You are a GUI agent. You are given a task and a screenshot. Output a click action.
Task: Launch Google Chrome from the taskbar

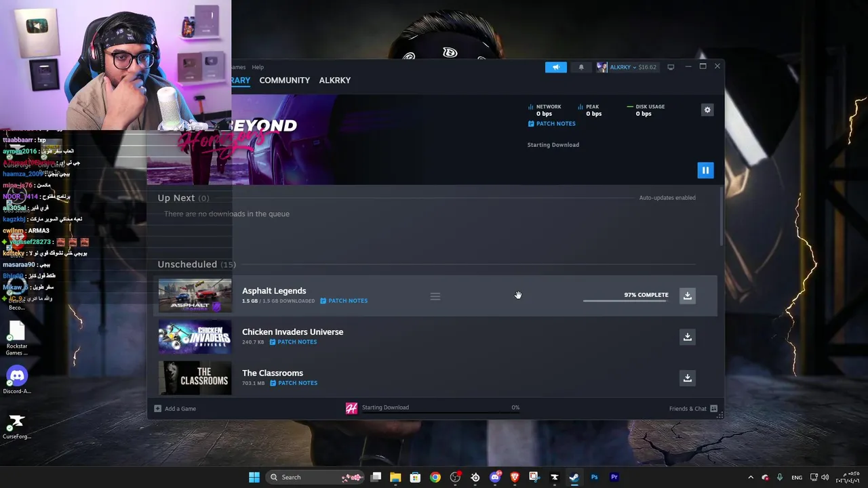coord(435,477)
